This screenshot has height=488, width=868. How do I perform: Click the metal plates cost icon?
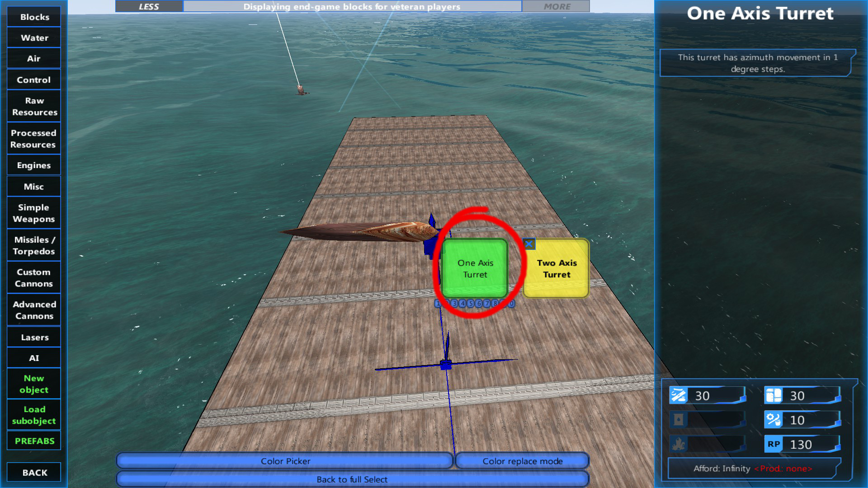[x=773, y=396]
